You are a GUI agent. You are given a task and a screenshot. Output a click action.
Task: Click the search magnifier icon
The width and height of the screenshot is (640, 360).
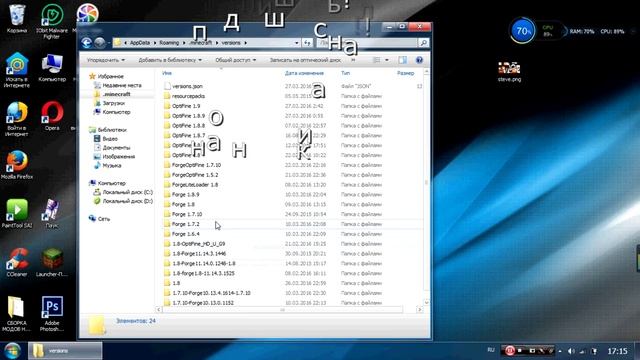click(423, 42)
